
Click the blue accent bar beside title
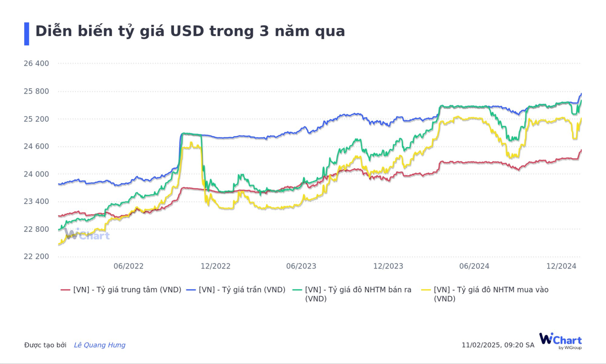[27, 34]
